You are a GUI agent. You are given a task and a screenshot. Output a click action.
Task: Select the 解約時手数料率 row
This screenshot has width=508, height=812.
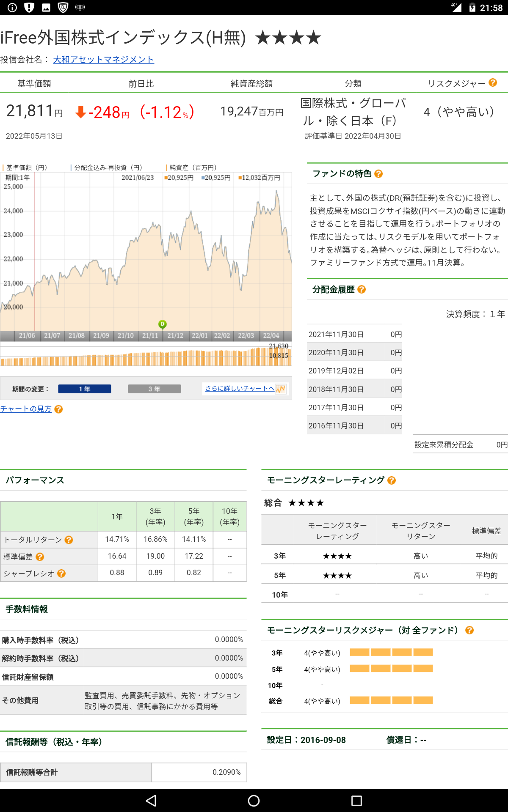click(x=123, y=658)
